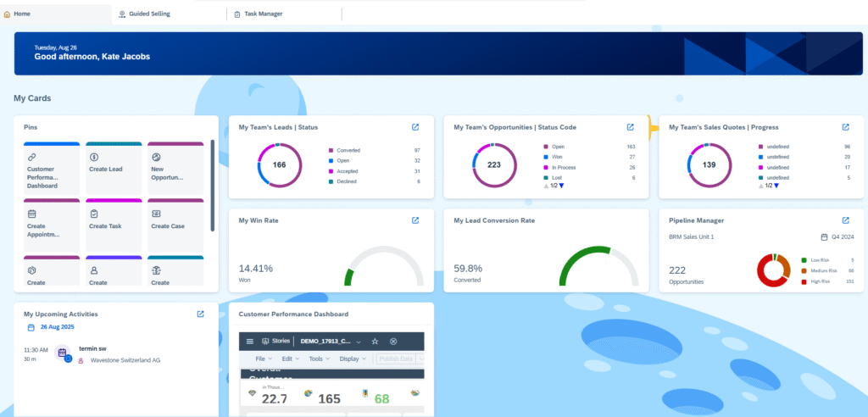Click the calendar icon next to Q4 2024
Viewport: 868px width, 417px height.
tap(824, 237)
